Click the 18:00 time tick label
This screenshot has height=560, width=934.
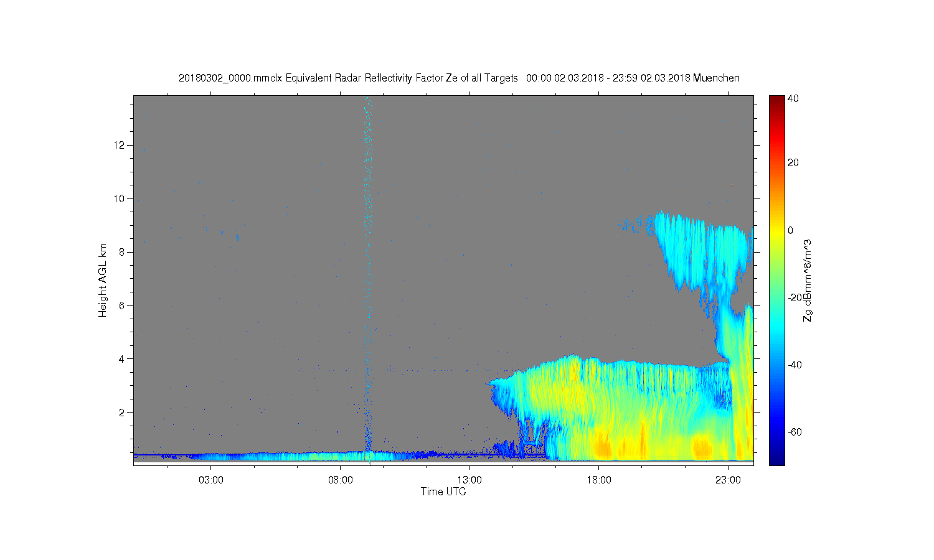coord(599,480)
